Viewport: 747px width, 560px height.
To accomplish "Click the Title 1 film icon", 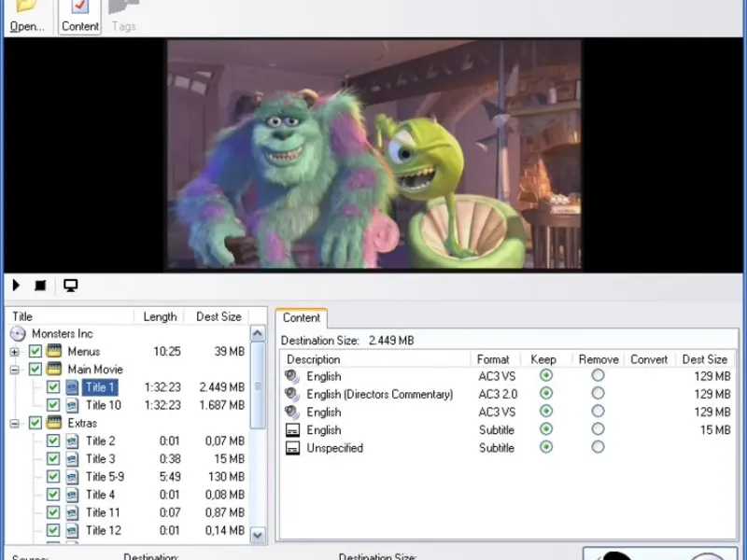I will pyautogui.click(x=72, y=386).
